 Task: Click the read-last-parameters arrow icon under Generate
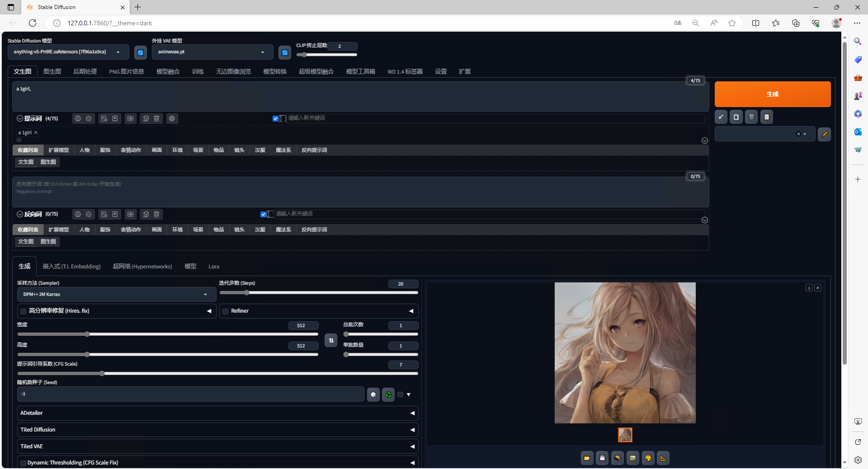pyautogui.click(x=721, y=117)
